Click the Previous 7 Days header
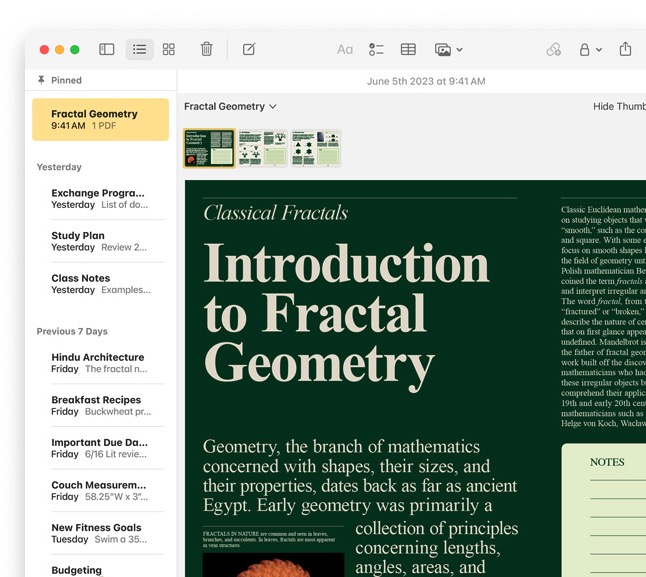Image resolution: width=646 pixels, height=577 pixels. point(72,331)
